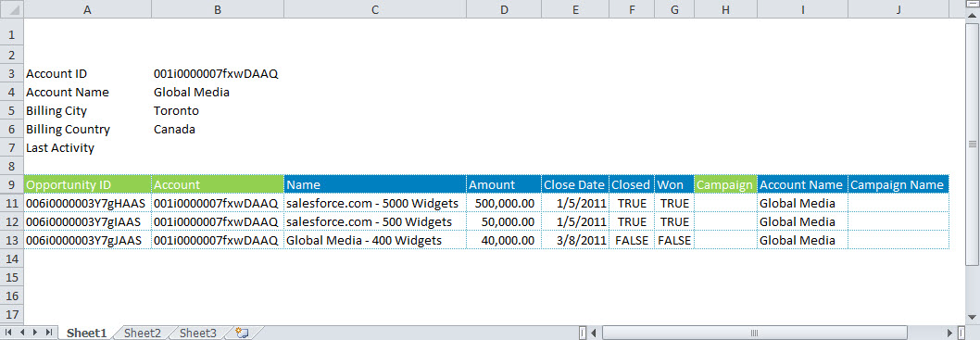Viewport: 980px width, 340px height.
Task: Click vertical scrollbar down arrow
Action: [973, 318]
